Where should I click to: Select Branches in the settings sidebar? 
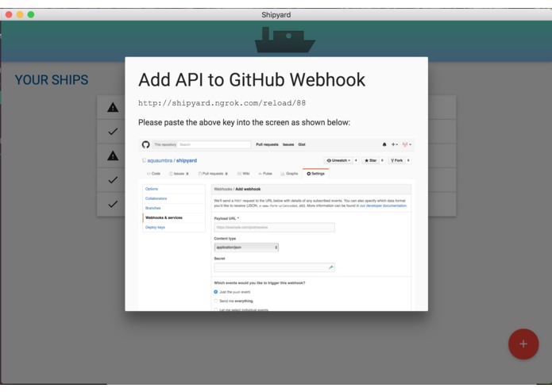point(174,208)
